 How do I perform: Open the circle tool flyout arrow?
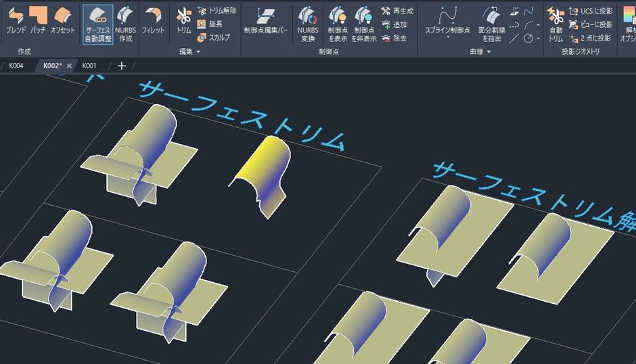click(x=539, y=39)
